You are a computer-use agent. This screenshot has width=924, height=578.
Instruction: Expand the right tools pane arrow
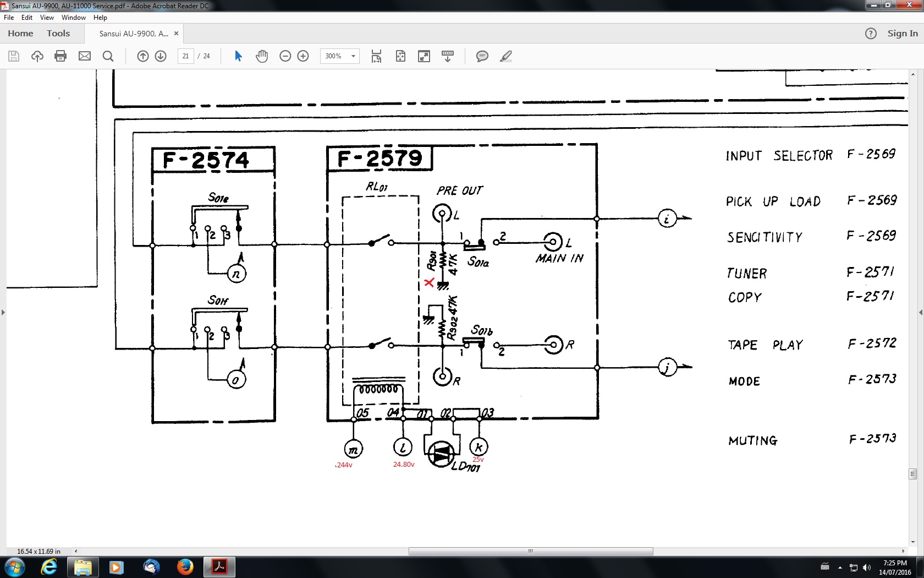click(921, 313)
